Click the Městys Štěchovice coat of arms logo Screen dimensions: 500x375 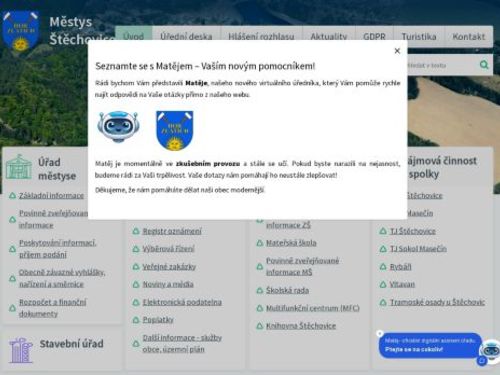21,31
